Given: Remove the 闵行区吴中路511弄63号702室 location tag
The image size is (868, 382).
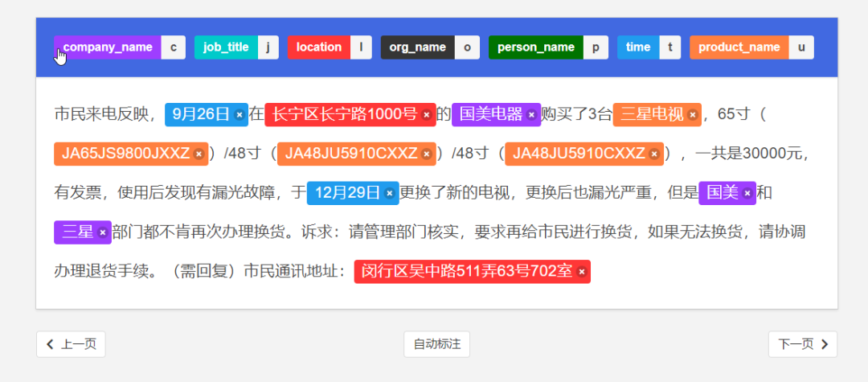Looking at the screenshot, I should tap(582, 272).
